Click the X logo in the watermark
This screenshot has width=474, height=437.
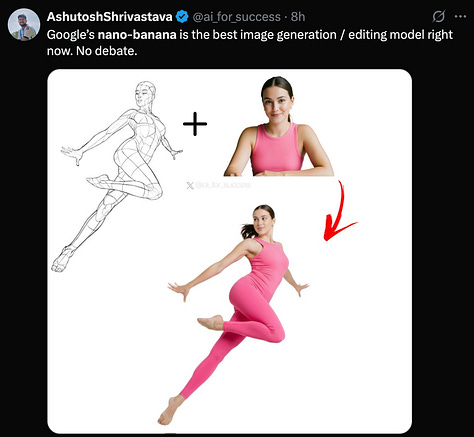(190, 185)
